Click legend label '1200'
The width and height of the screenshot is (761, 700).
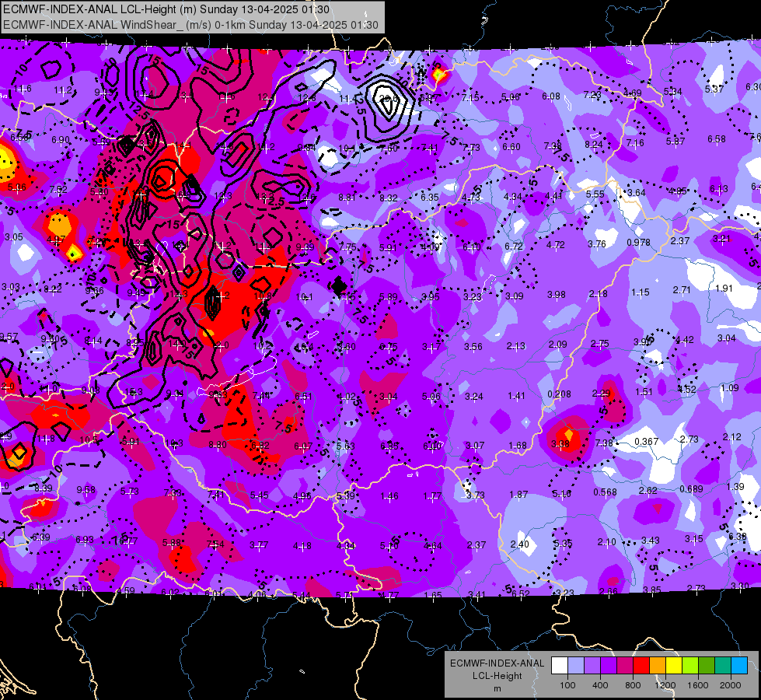click(665, 685)
